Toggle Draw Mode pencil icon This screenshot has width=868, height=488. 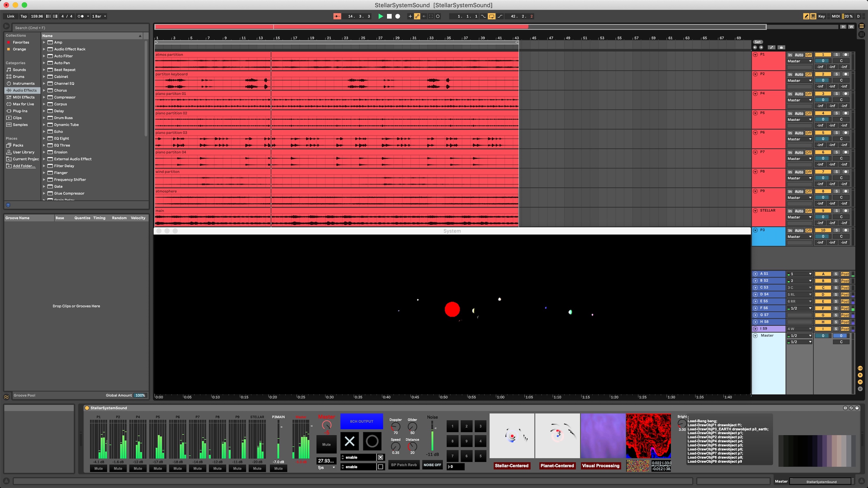[806, 16]
